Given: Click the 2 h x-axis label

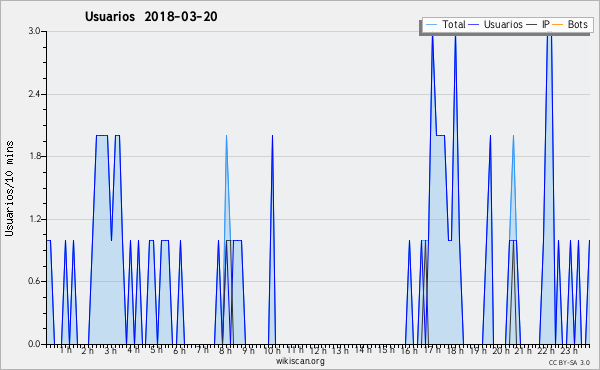Looking at the screenshot, I should pyautogui.click(x=88, y=351).
